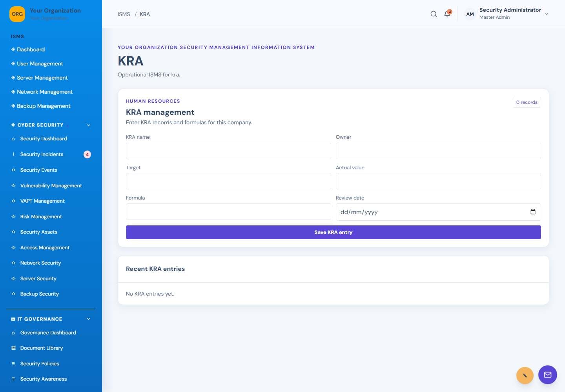Save the KRA entry

pos(334,232)
